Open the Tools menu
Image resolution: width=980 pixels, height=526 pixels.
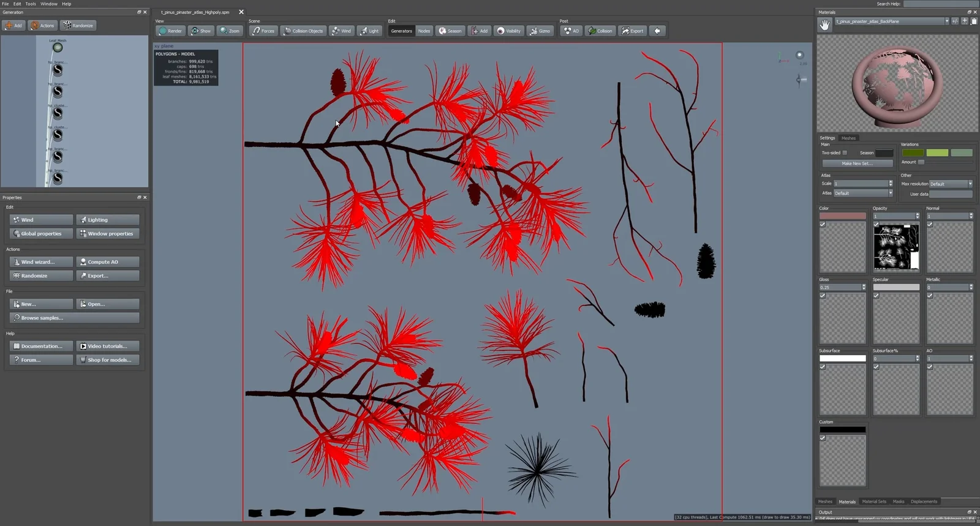coord(31,4)
